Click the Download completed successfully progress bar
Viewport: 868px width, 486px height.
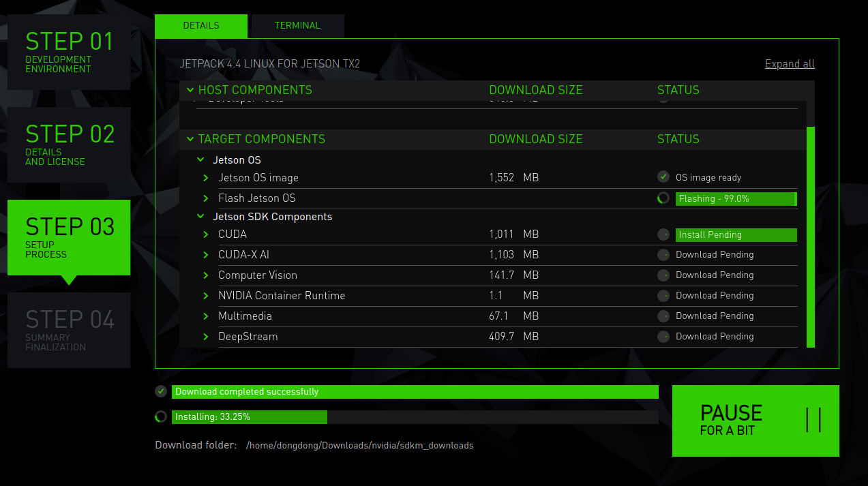pyautogui.click(x=415, y=391)
